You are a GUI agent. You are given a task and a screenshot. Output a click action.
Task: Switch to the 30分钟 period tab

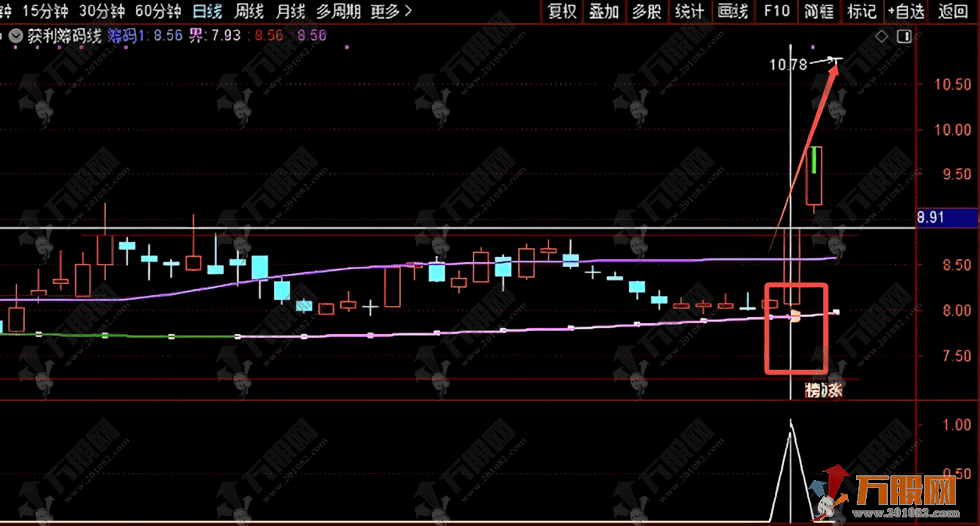(x=101, y=11)
